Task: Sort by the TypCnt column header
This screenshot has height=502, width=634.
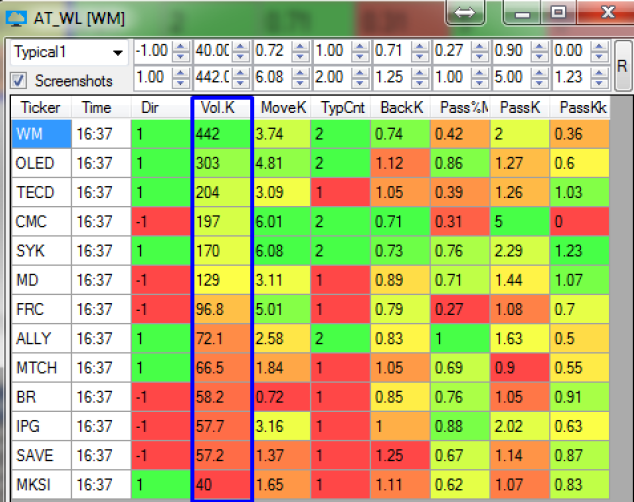Action: pos(340,108)
